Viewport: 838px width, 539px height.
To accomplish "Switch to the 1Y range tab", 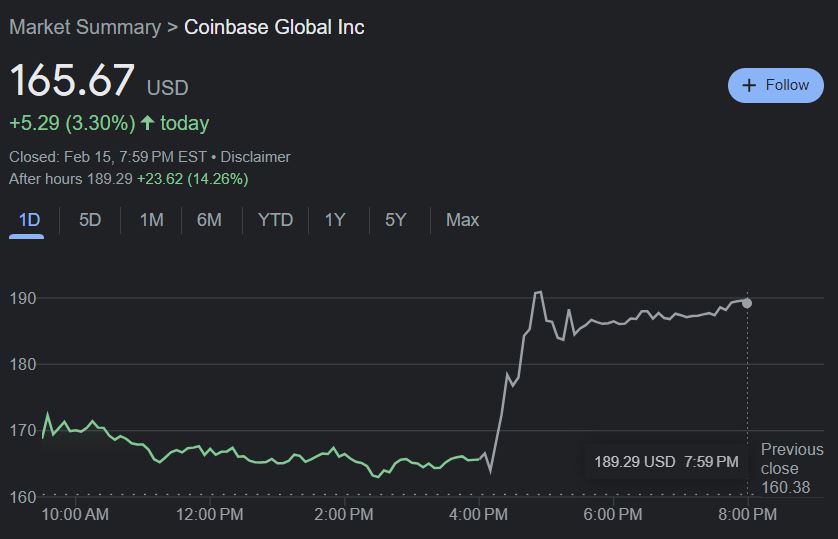I will pos(335,220).
